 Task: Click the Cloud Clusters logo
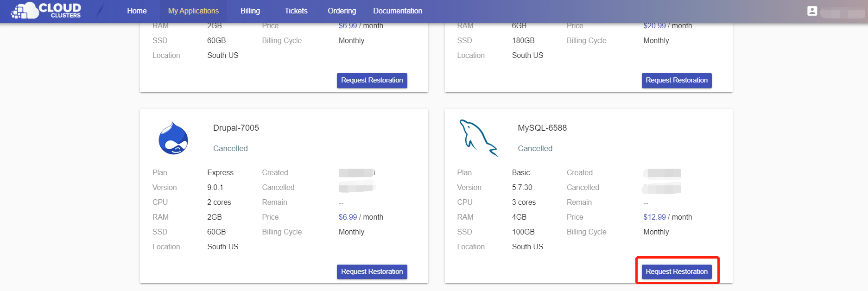click(x=46, y=11)
